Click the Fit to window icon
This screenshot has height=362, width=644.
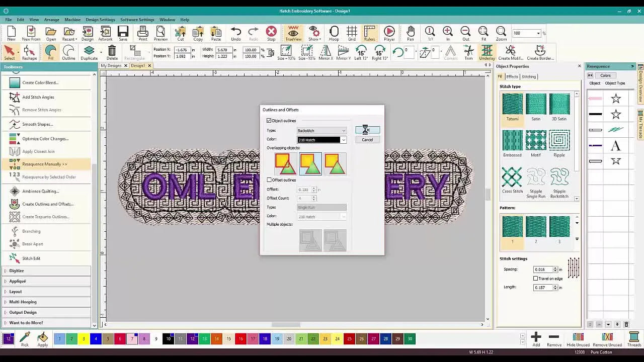click(x=484, y=33)
